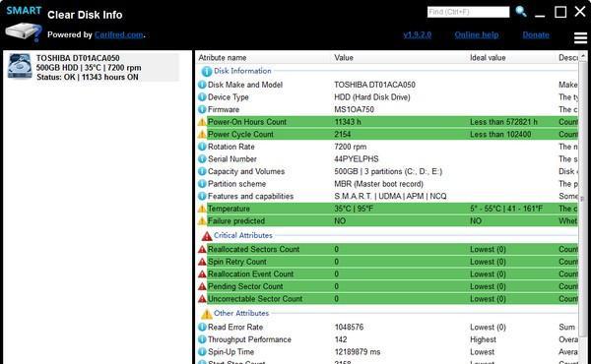Select the Power-On Hours Count value 11343 h
The height and width of the screenshot is (364, 591).
(x=348, y=122)
